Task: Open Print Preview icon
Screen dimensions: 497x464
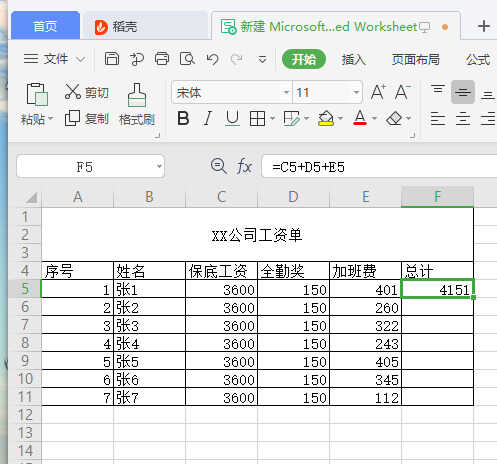Action: (187, 59)
